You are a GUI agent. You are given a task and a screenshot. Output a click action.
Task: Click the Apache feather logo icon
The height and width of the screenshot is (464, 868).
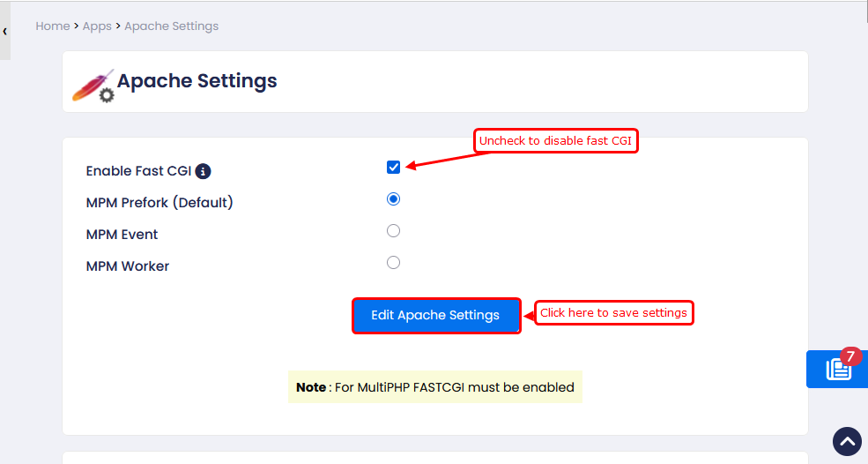coord(92,84)
